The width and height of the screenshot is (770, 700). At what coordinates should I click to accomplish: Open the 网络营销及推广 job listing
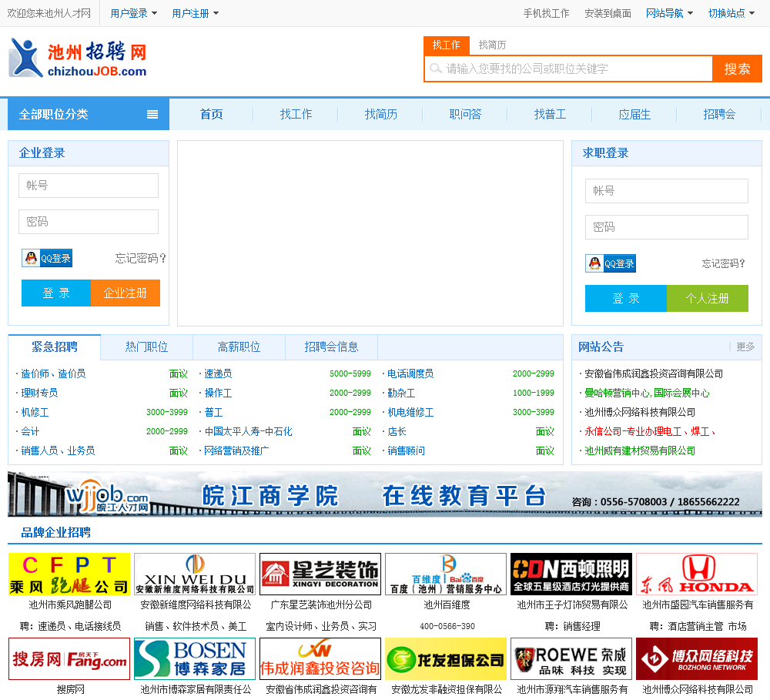[x=236, y=451]
